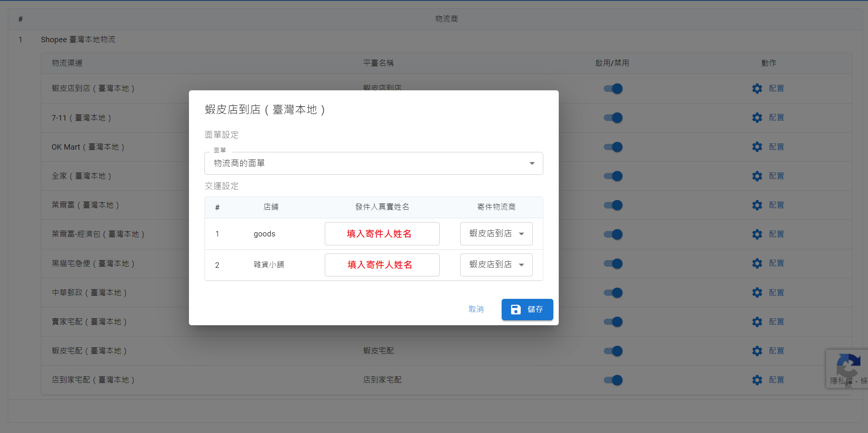
Task: Click gear icon for 蝦皮店到店 row
Action: tap(757, 88)
